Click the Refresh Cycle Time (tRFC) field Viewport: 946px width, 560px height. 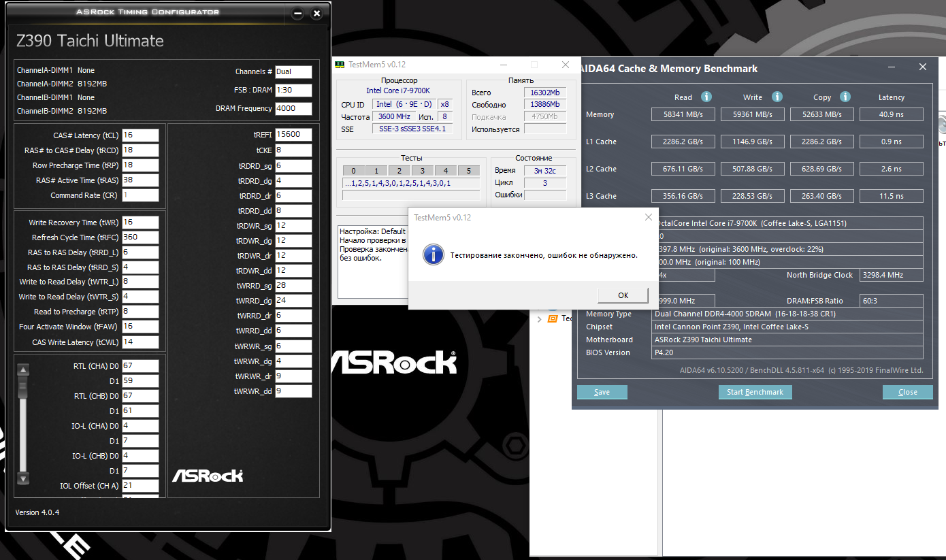(x=140, y=237)
